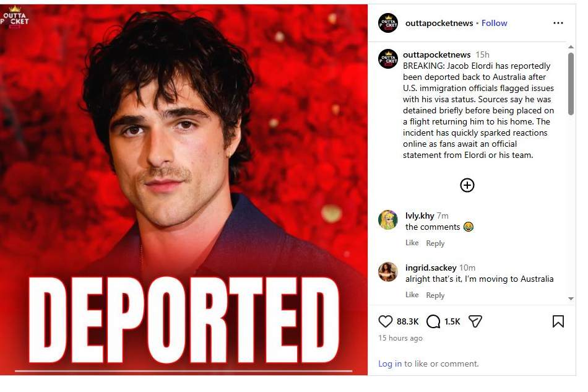Reply to lvly.khy's comment

point(435,243)
